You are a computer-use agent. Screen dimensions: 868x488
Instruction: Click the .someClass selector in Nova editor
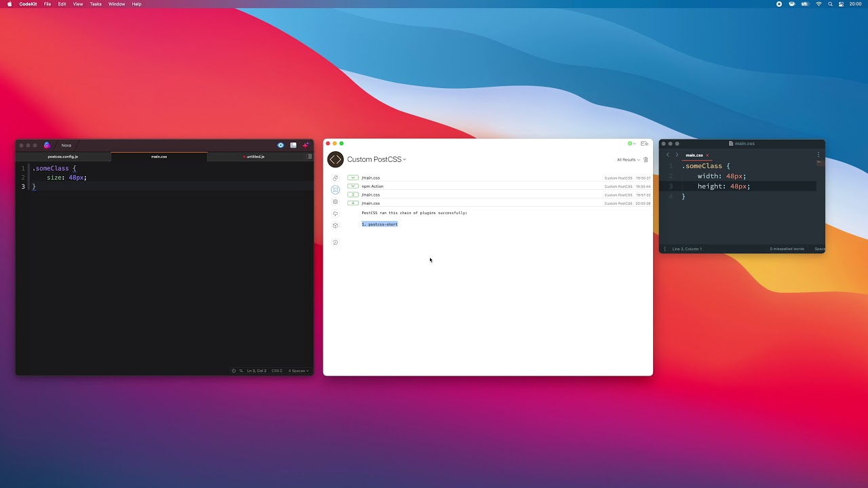pyautogui.click(x=52, y=168)
